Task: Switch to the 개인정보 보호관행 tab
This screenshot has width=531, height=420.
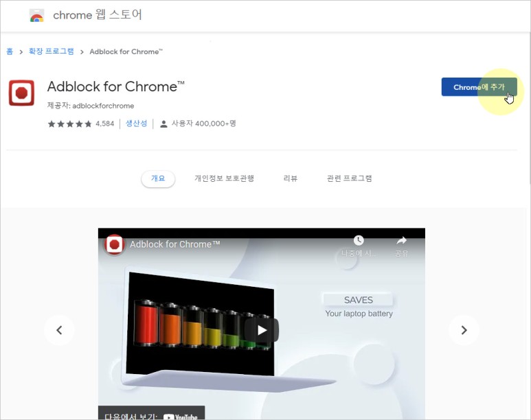Action: 224,178
